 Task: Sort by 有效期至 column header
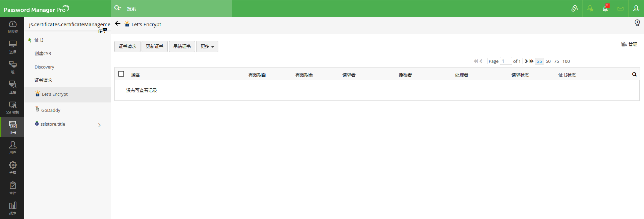(x=304, y=75)
